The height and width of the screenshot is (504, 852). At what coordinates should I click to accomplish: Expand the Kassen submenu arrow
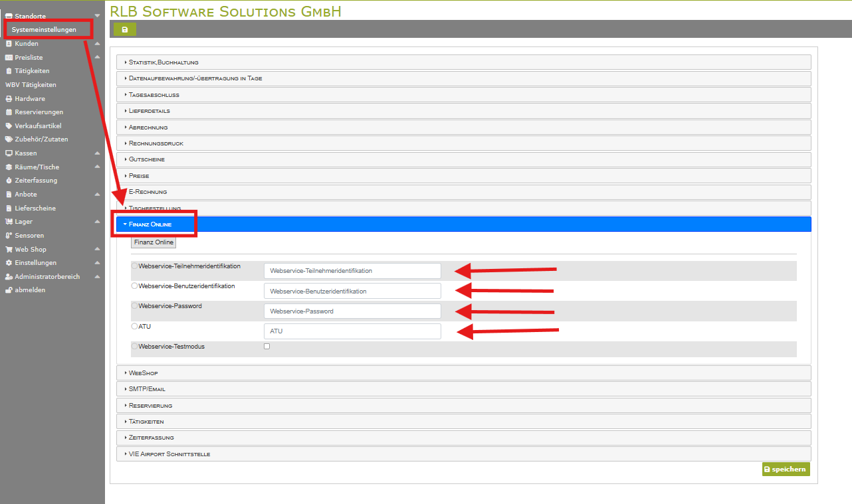click(x=97, y=153)
